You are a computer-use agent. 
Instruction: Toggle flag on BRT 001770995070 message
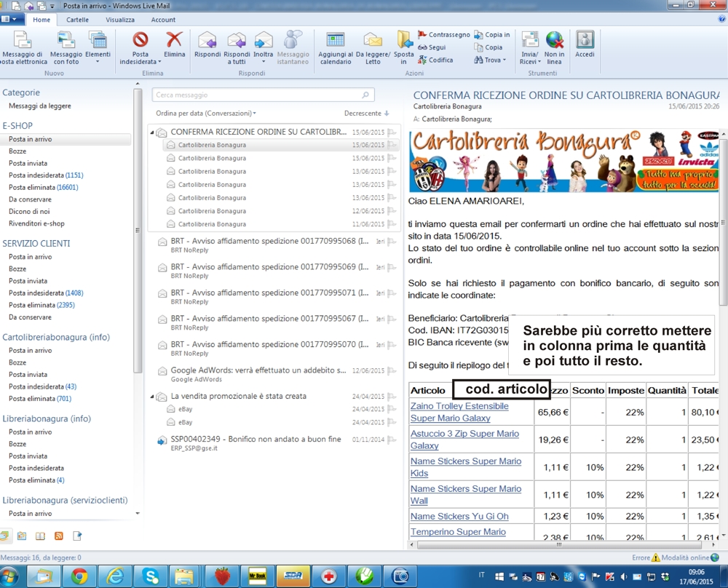click(392, 345)
